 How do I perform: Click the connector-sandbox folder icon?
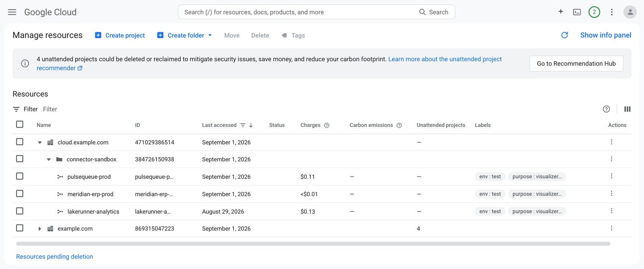59,159
